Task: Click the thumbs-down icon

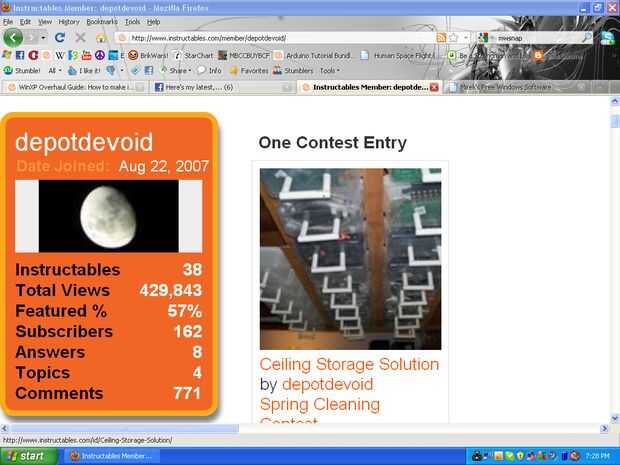Action: (x=111, y=70)
